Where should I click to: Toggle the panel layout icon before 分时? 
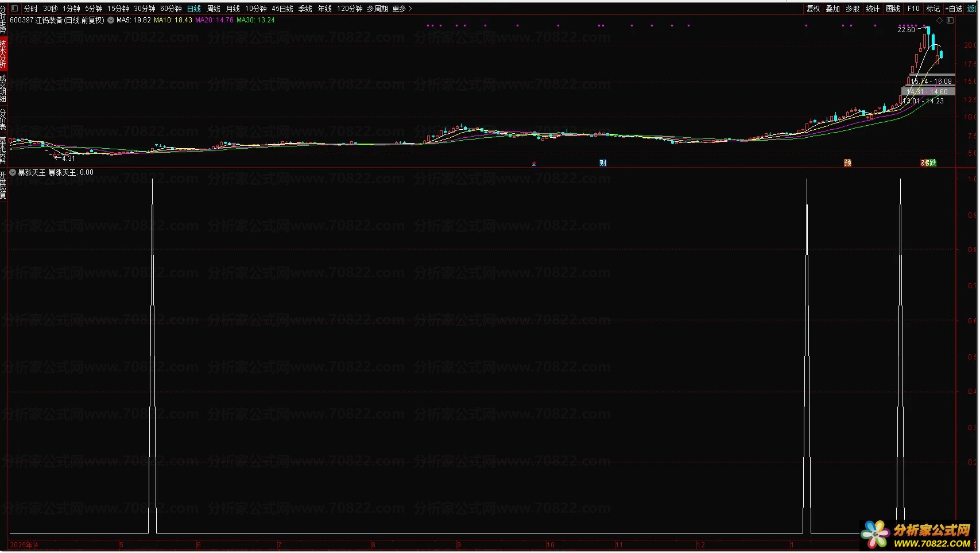click(x=14, y=9)
